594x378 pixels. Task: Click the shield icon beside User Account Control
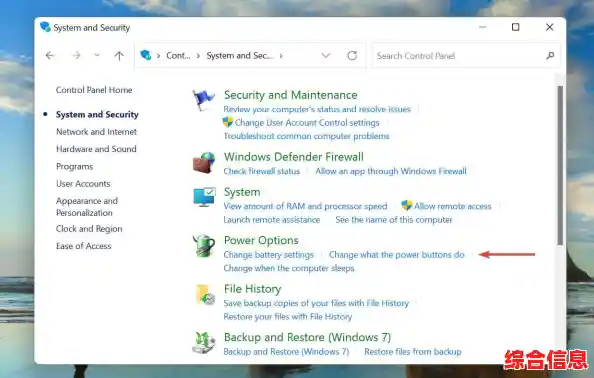(228, 122)
